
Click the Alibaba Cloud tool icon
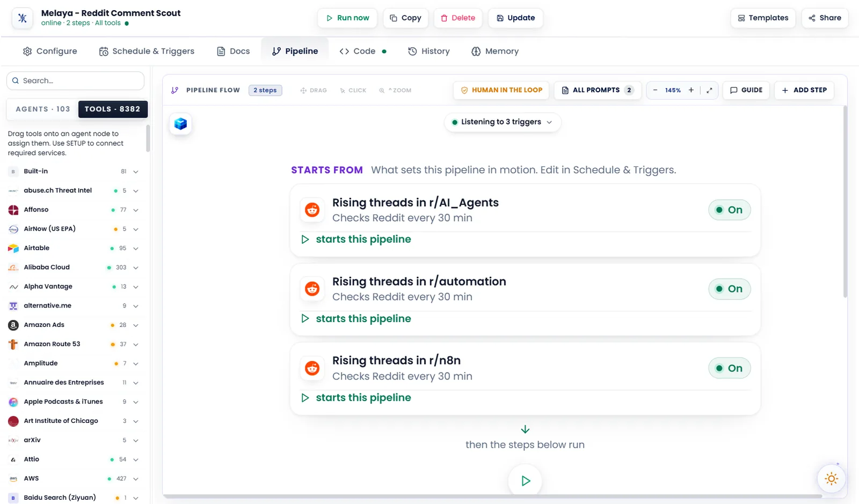click(13, 267)
